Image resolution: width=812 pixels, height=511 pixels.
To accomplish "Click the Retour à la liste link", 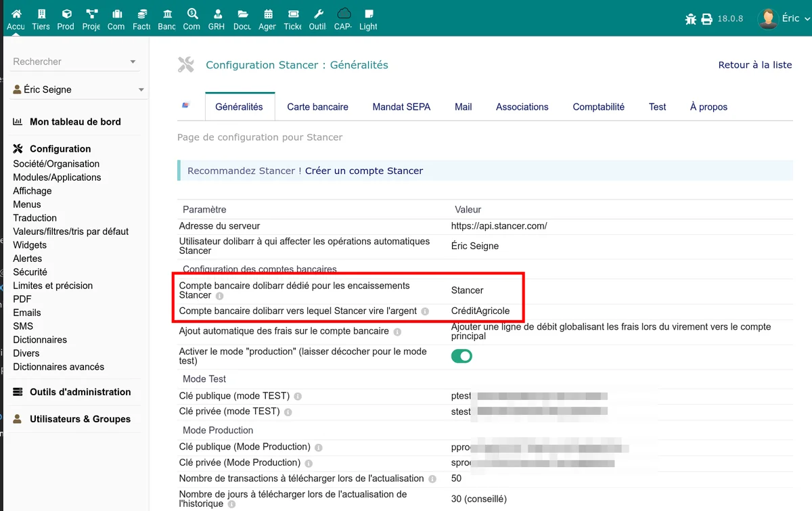I will point(755,65).
